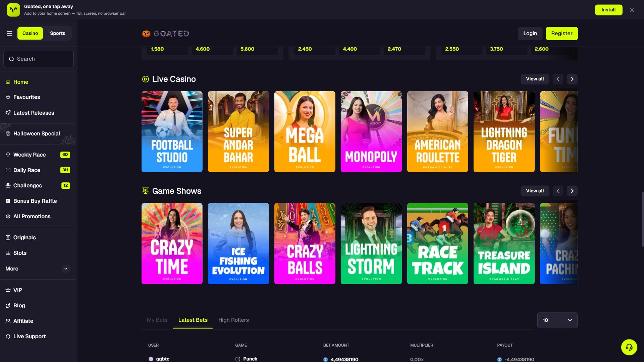Screen dimensions: 644x362
Task: Dismiss the install banner with the X
Action: tap(632, 10)
